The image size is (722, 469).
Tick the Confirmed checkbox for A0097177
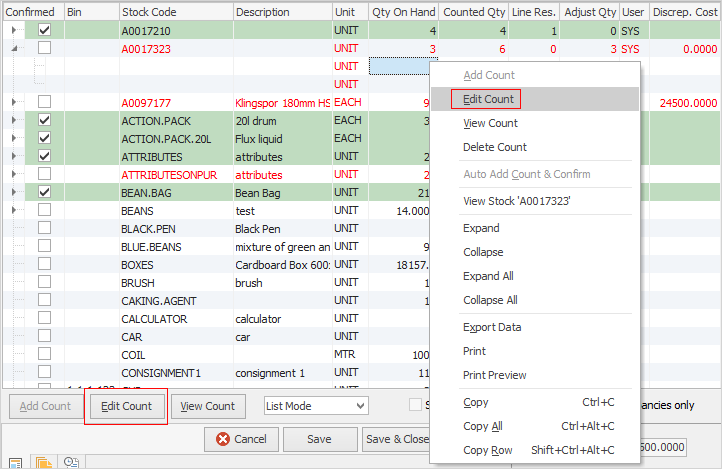tap(44, 102)
